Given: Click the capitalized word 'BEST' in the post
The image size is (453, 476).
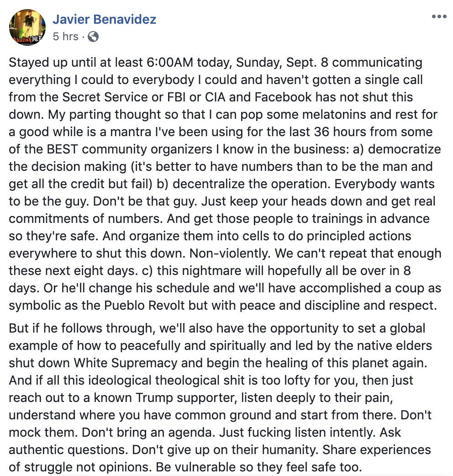Looking at the screenshot, I should point(62,149).
